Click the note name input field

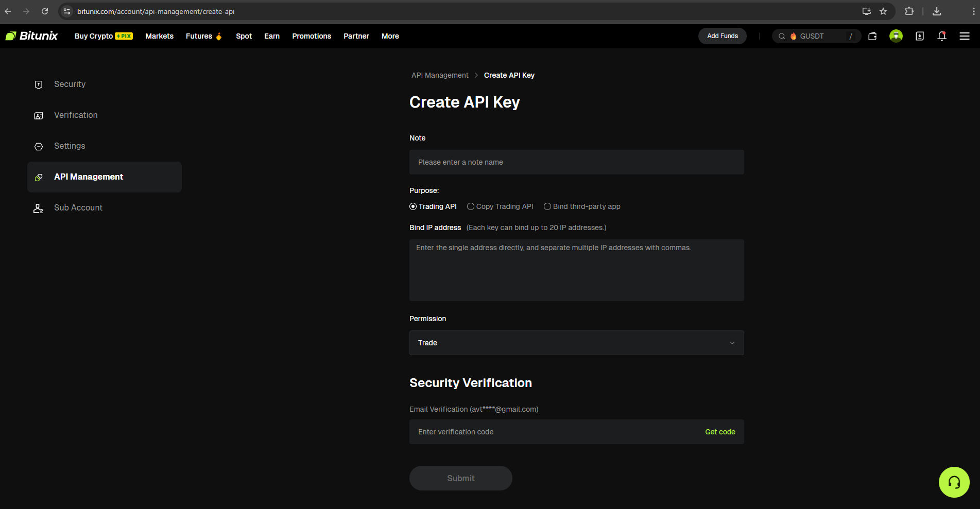click(576, 162)
